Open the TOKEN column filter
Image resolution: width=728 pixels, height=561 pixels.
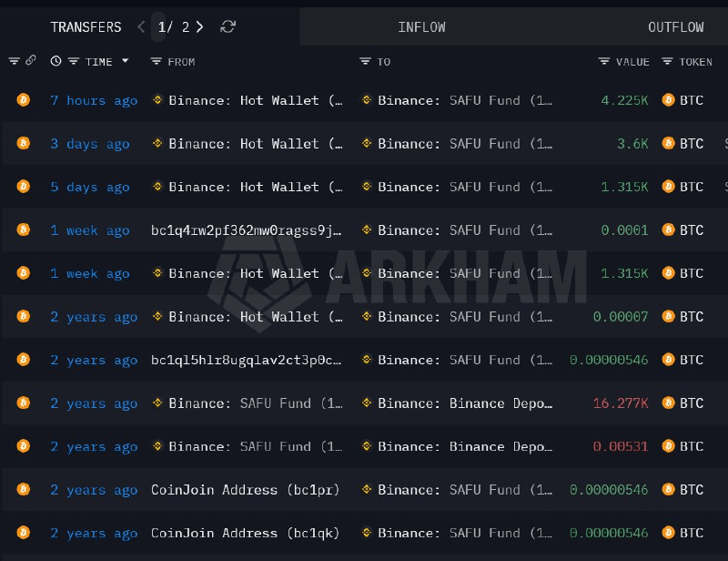click(x=667, y=61)
